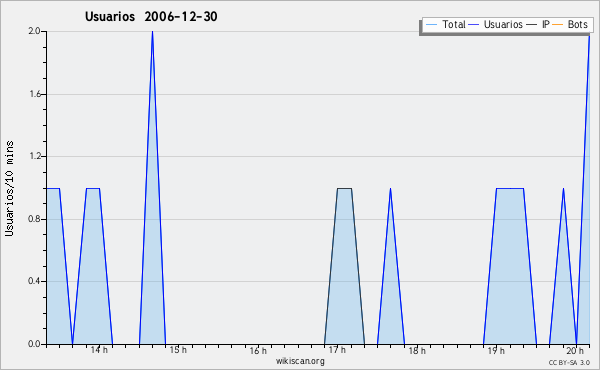Click the y-axis label Usuarios/10 mins
This screenshot has width=600, height=370.
pyautogui.click(x=9, y=188)
